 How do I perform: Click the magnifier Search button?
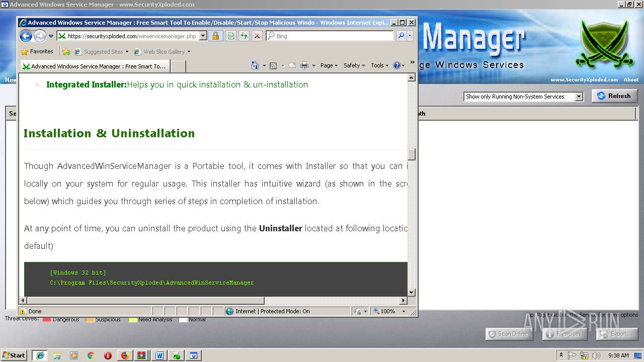[x=400, y=36]
